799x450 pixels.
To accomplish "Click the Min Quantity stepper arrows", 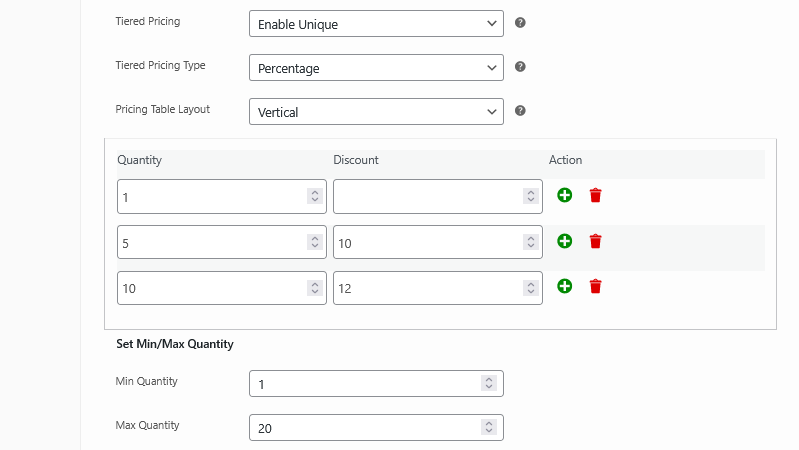I will coord(488,384).
